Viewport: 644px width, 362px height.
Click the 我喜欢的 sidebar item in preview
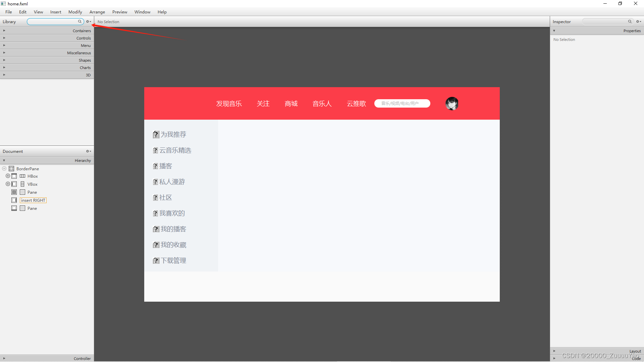tap(172, 213)
